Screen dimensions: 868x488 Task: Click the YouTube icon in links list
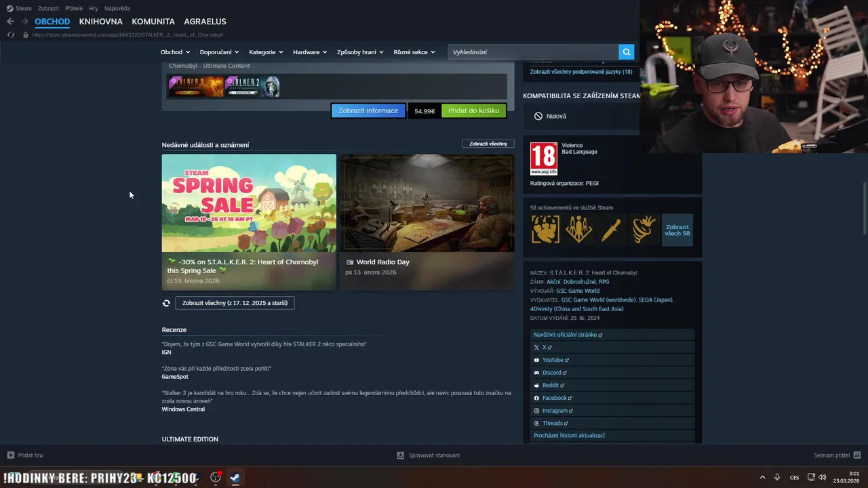click(x=536, y=360)
